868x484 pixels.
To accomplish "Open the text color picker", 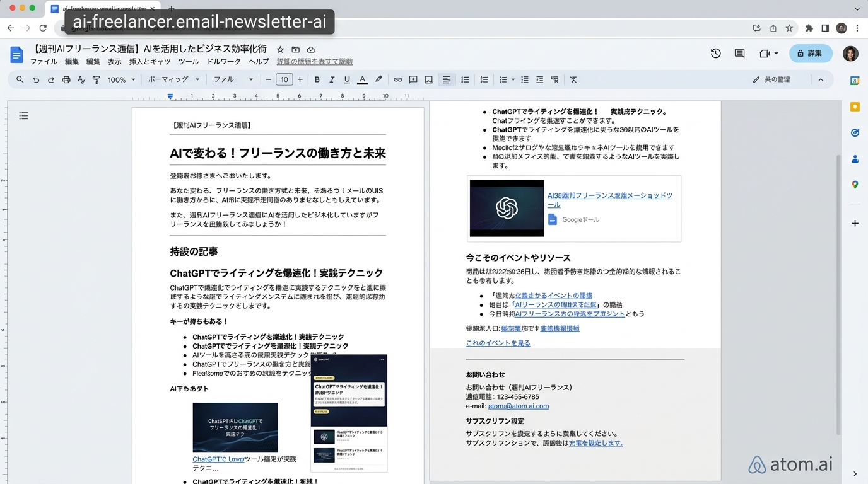I will pos(362,80).
